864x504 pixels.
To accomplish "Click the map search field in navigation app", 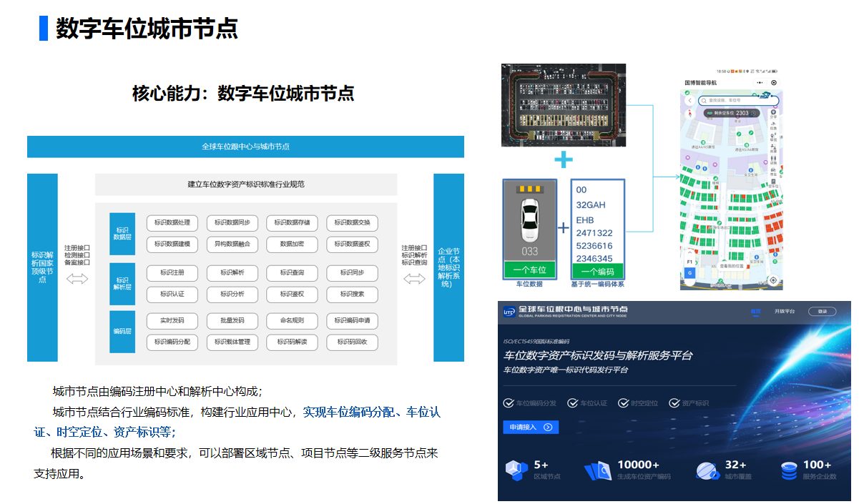I will click(x=733, y=101).
